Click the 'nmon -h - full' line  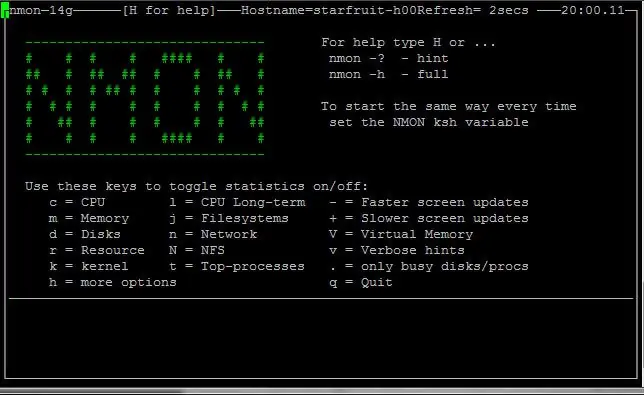389,74
